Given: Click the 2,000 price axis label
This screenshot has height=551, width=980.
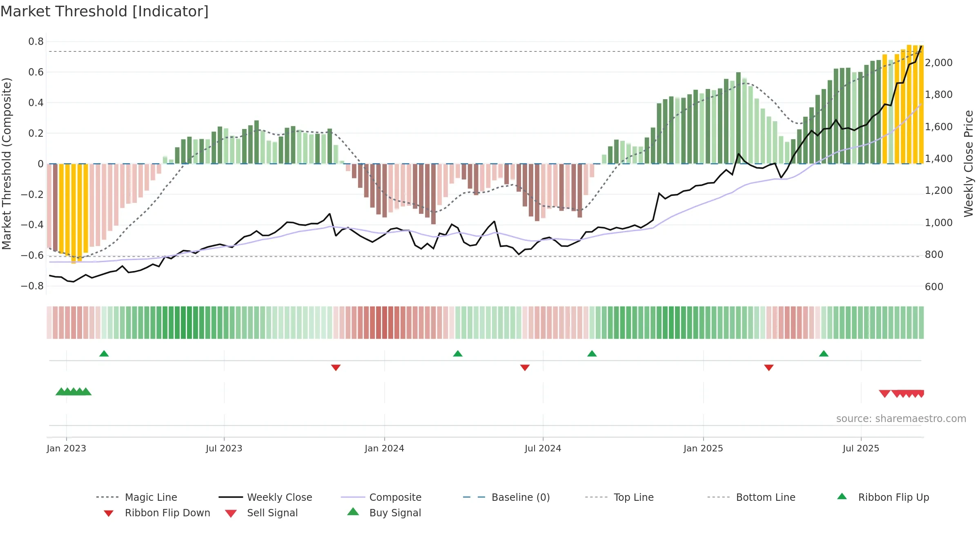Looking at the screenshot, I should point(938,63).
